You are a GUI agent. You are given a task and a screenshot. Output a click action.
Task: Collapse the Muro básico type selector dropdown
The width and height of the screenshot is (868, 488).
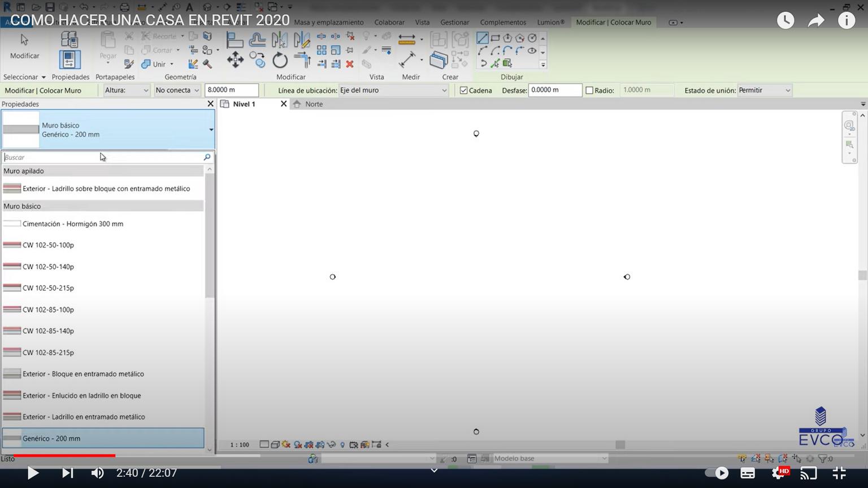(211, 130)
